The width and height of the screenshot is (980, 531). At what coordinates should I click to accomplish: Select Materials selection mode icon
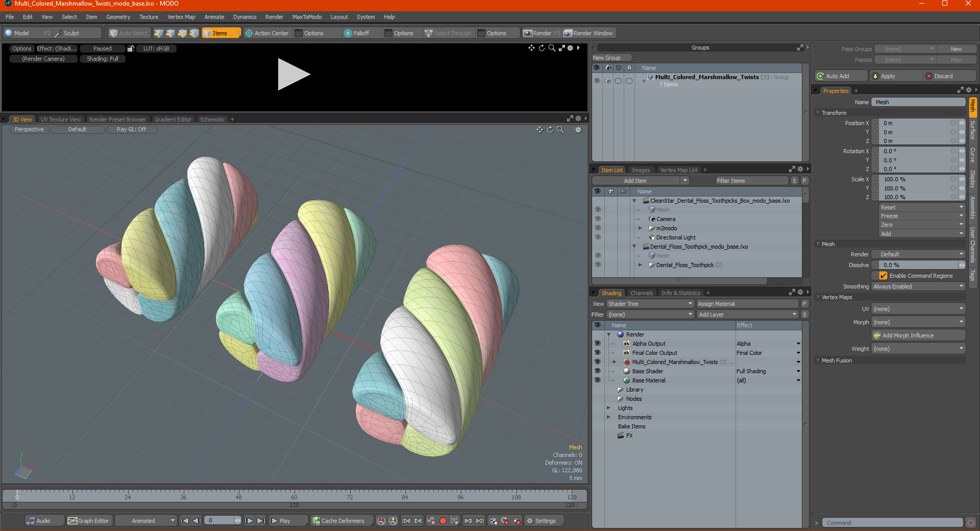(x=194, y=33)
